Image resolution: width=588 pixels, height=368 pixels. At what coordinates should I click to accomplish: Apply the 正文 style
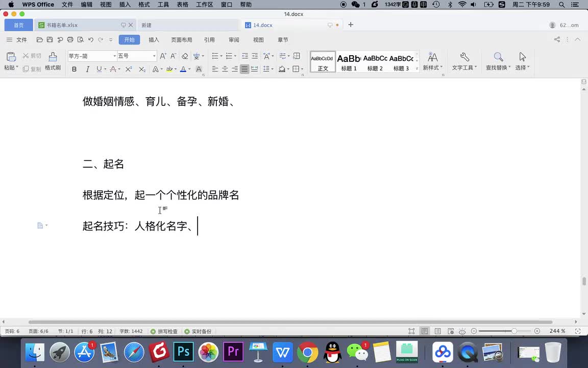(x=323, y=61)
